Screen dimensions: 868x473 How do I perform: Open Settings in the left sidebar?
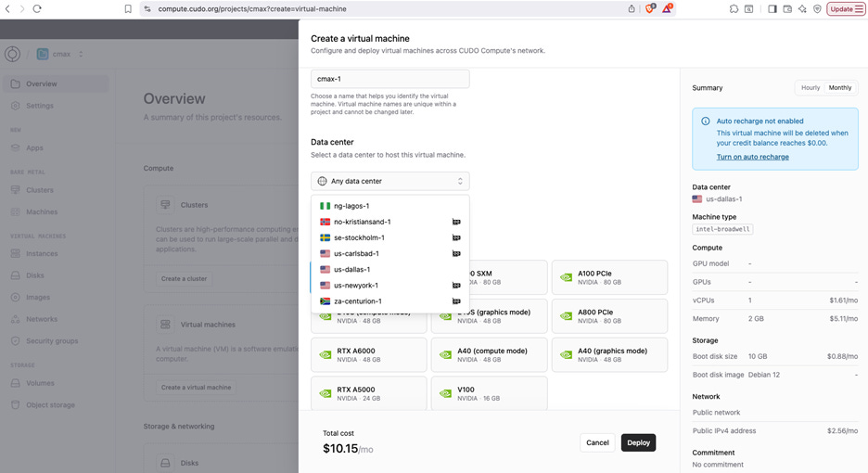pos(56,105)
